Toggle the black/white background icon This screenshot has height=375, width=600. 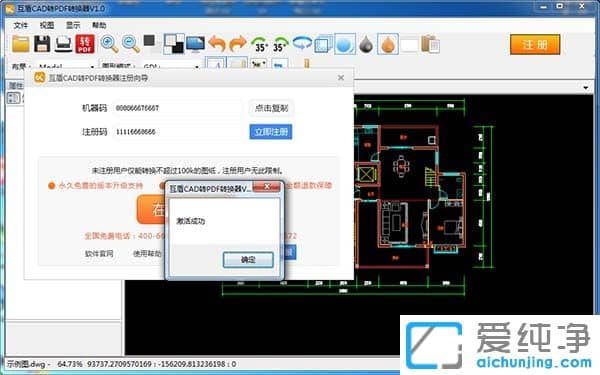(x=174, y=44)
